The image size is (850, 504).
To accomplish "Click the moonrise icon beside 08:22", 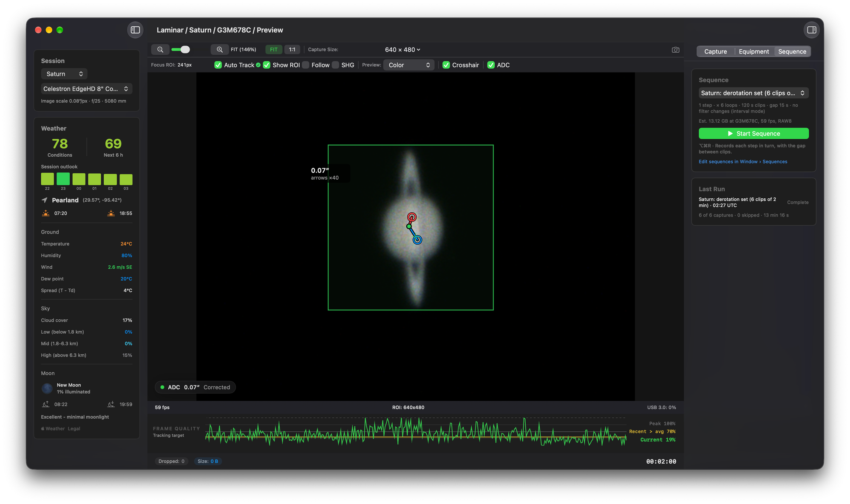I will pos(46,404).
